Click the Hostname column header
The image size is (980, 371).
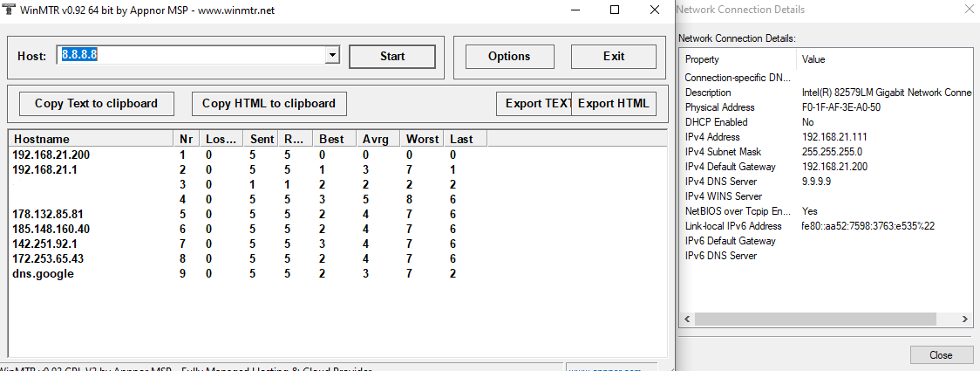[92, 139]
